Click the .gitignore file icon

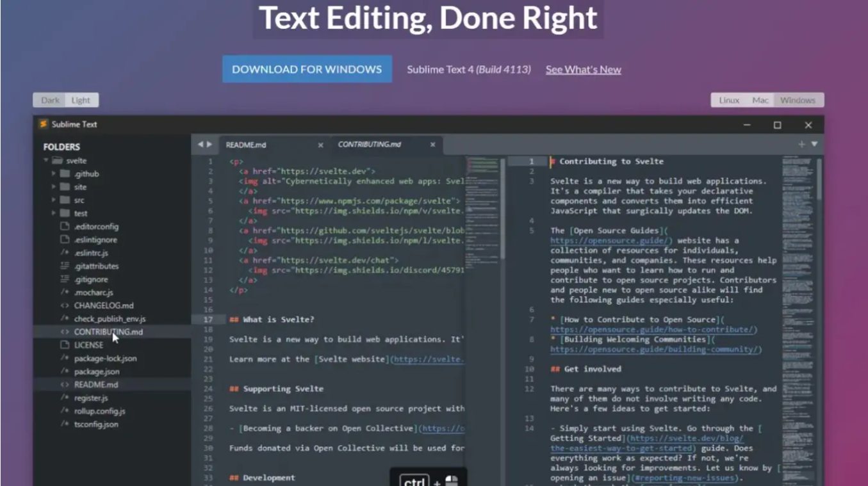point(64,279)
